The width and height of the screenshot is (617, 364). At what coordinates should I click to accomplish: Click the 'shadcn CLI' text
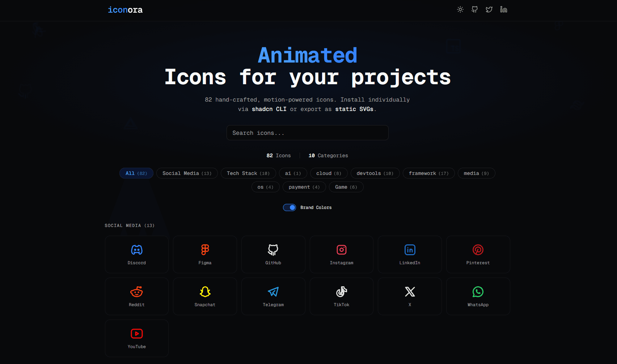pyautogui.click(x=269, y=109)
